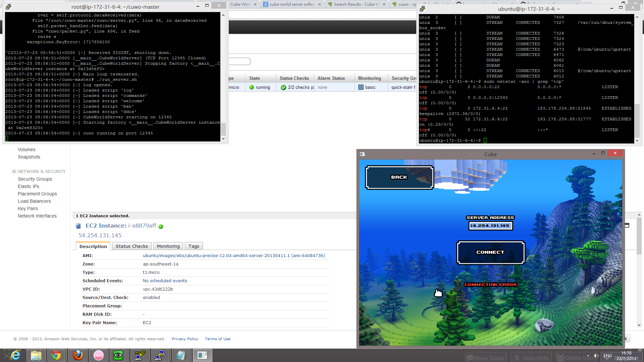Open Load Balancers in the sidebar

click(34, 201)
